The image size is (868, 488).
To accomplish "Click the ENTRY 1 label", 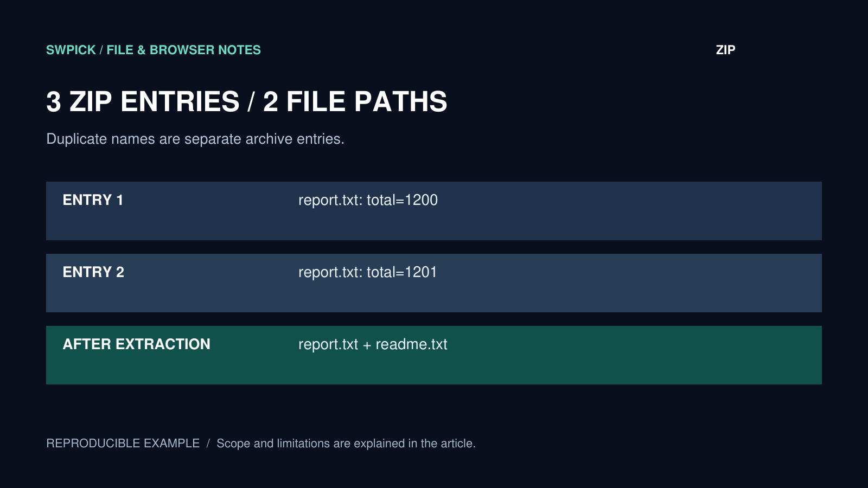I will (x=93, y=200).
